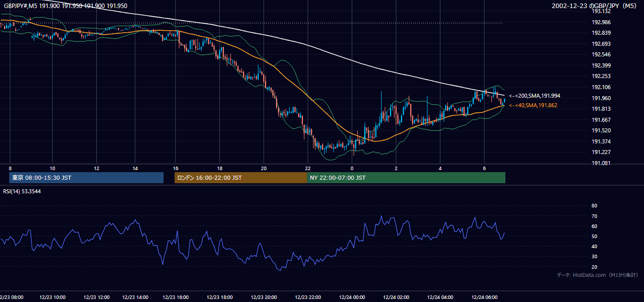644x302 pixels.
Task: Click hour label 10 on price chart axis
Action: (x=52, y=168)
